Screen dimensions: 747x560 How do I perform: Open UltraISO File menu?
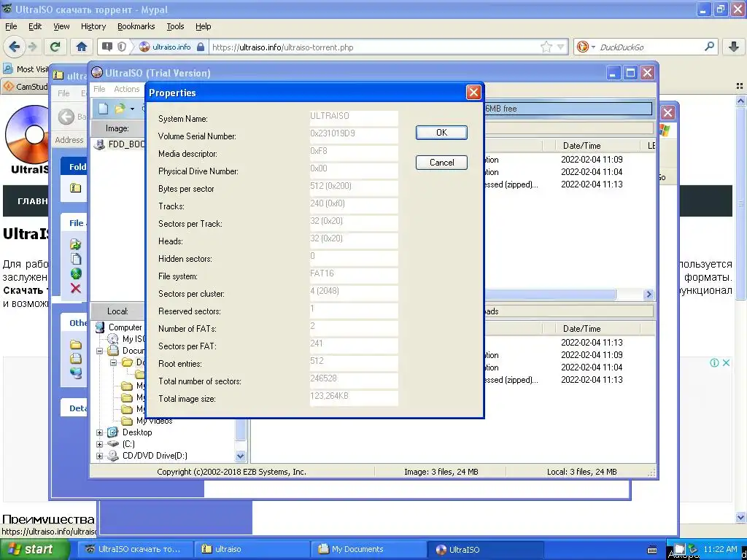99,89
